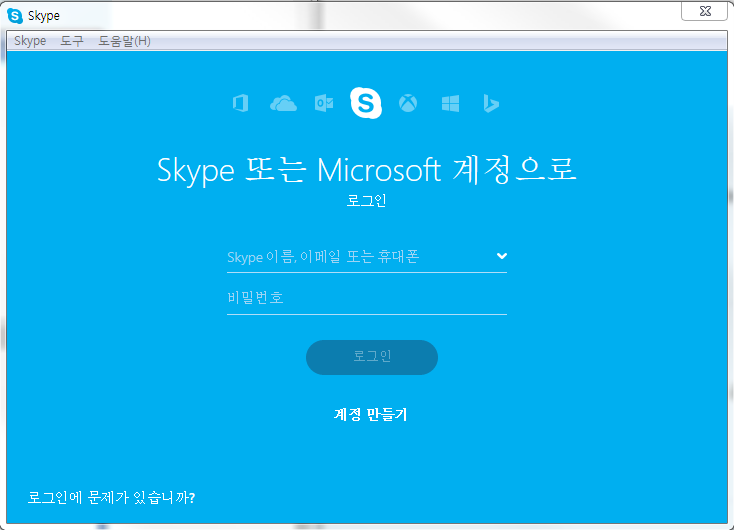
Task: Click the Bing icon
Action: click(491, 103)
